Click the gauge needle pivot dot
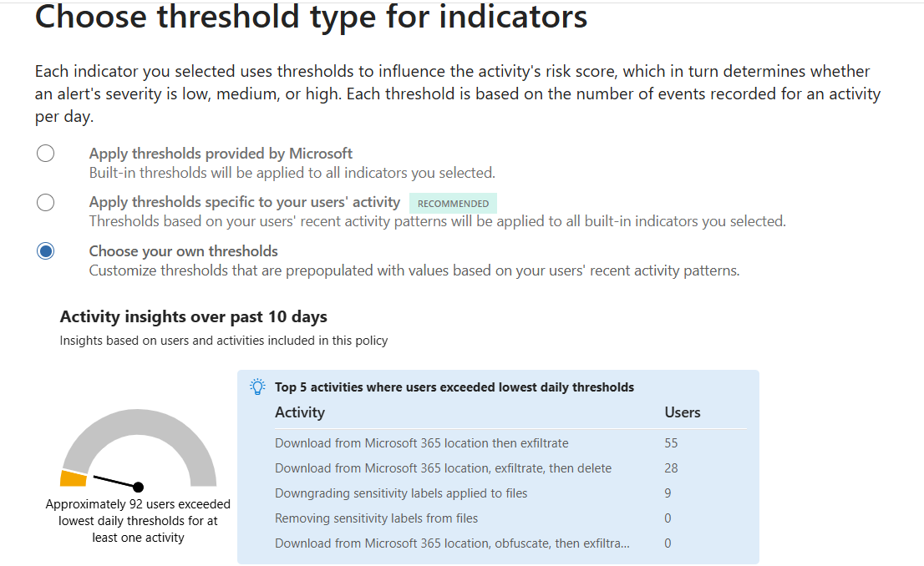 pyautogui.click(x=138, y=487)
